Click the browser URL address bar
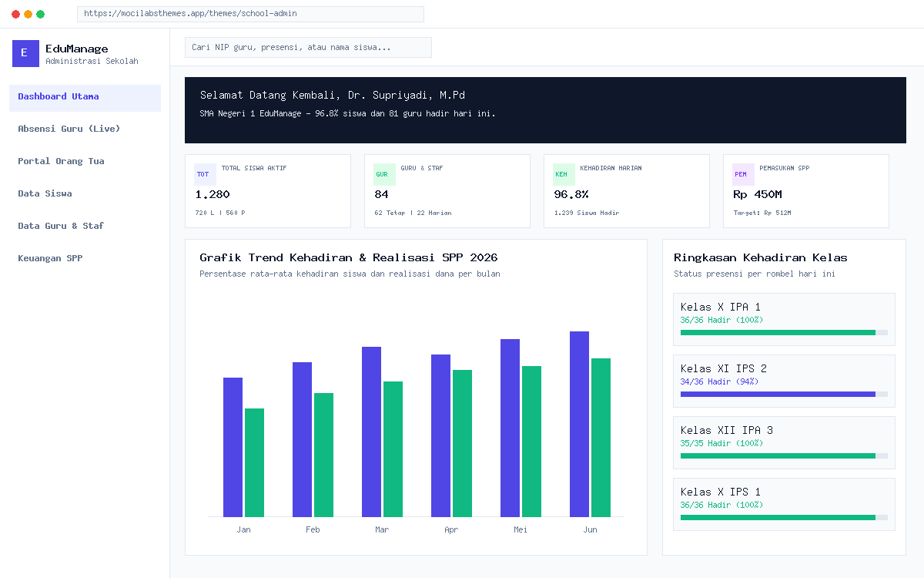Image resolution: width=924 pixels, height=578 pixels. tap(250, 14)
